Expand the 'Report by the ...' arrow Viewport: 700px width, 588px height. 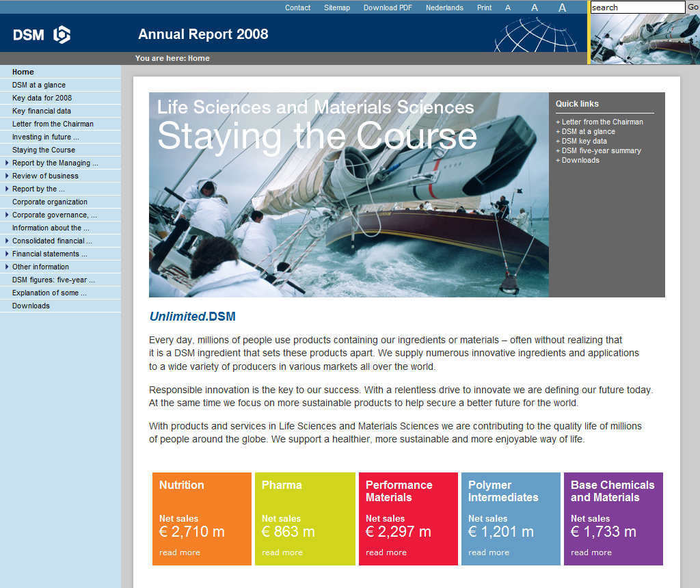tap(7, 189)
